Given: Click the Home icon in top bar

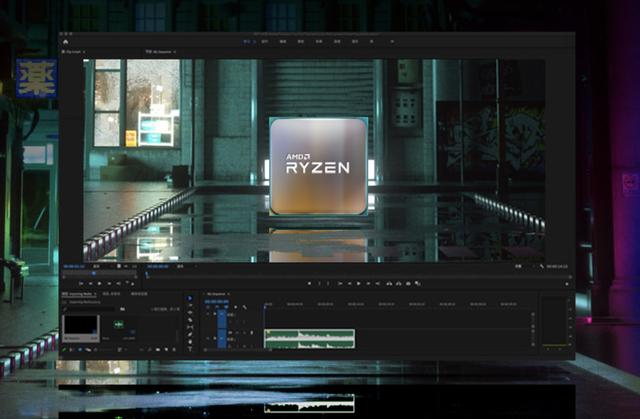Looking at the screenshot, I should (66, 41).
